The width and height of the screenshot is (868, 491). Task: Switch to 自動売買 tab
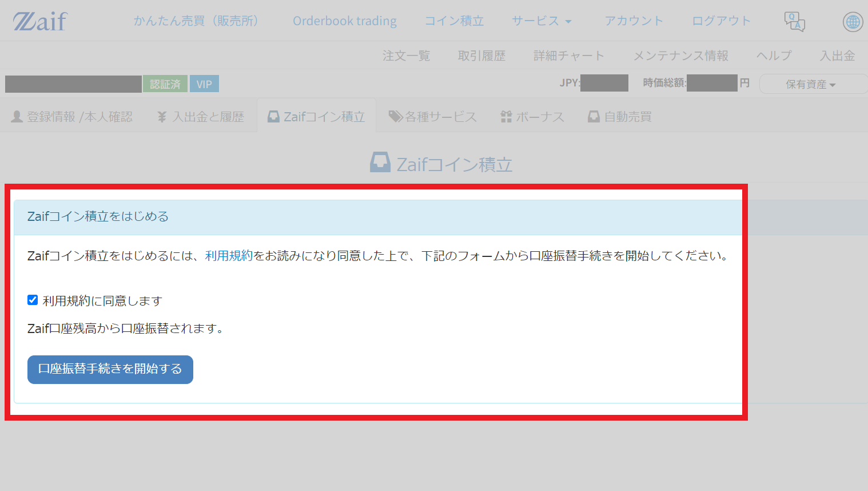(620, 117)
